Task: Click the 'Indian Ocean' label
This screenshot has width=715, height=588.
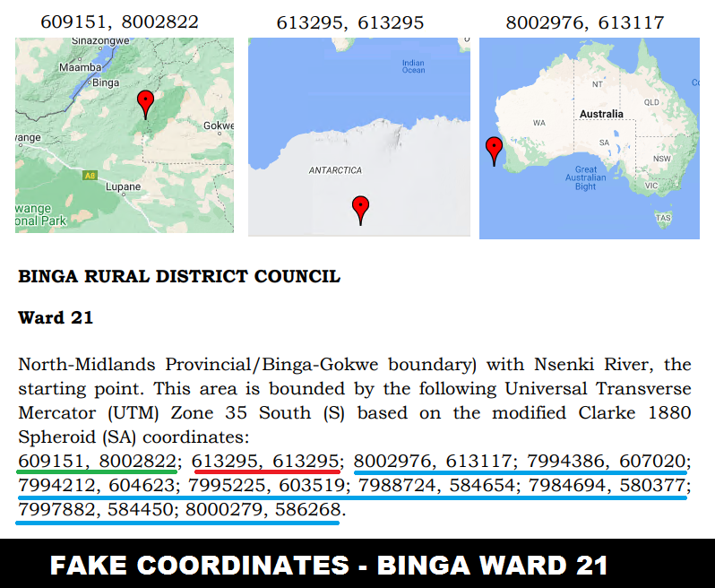Action: pos(414,66)
